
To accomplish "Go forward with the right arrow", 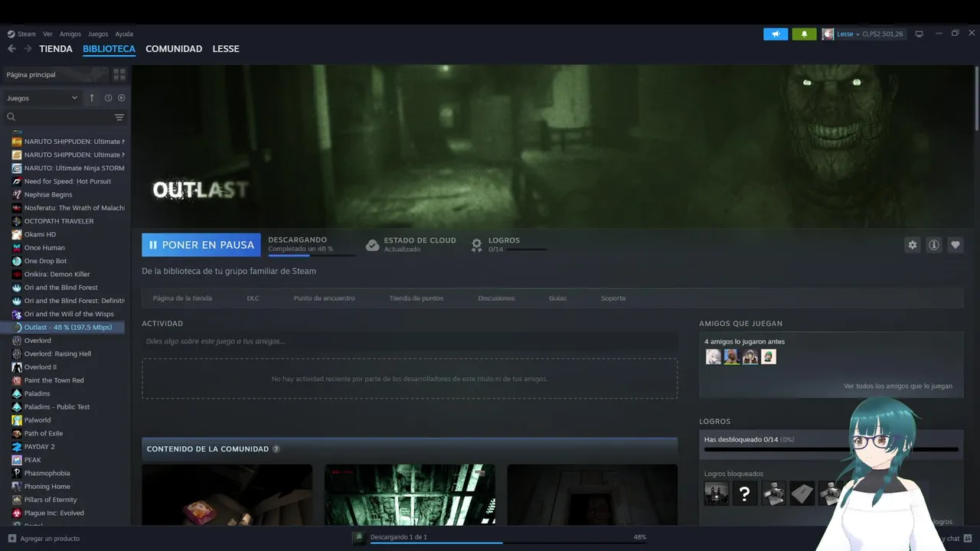I will [x=28, y=49].
